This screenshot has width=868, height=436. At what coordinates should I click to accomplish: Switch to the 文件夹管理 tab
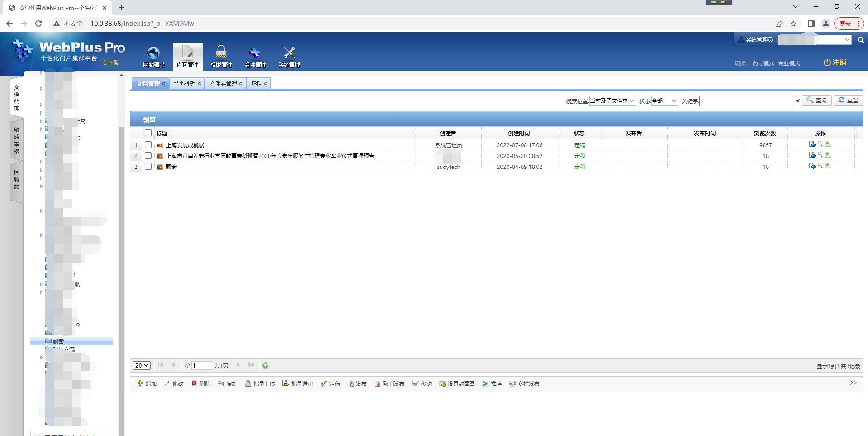coord(225,84)
